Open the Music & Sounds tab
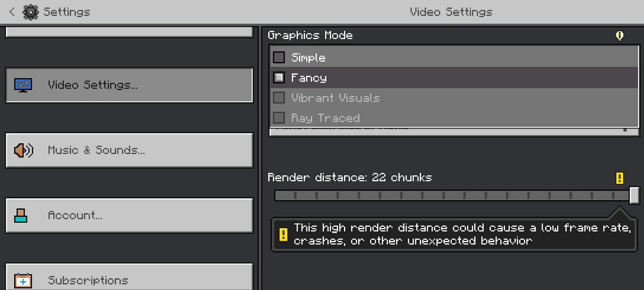 (129, 150)
